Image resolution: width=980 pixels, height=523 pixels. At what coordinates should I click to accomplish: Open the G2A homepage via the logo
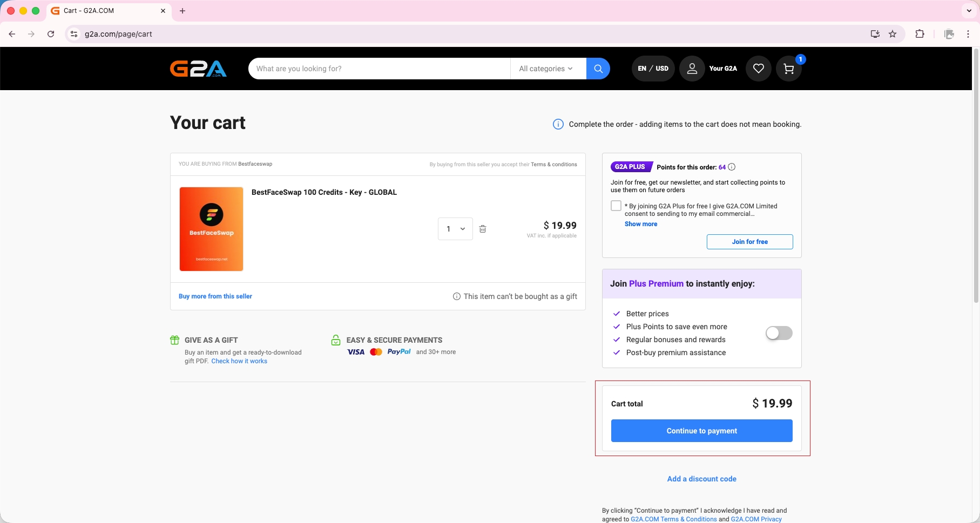pos(198,68)
